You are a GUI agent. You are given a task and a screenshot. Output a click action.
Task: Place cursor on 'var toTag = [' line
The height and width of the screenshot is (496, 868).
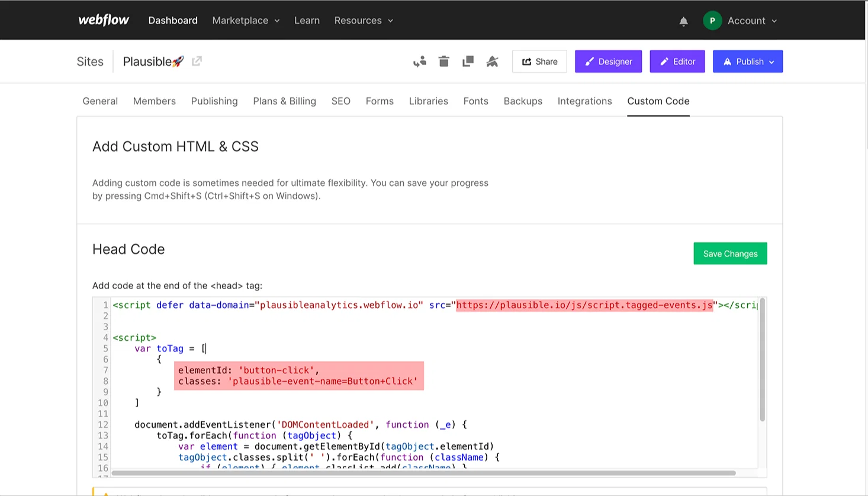pos(170,348)
